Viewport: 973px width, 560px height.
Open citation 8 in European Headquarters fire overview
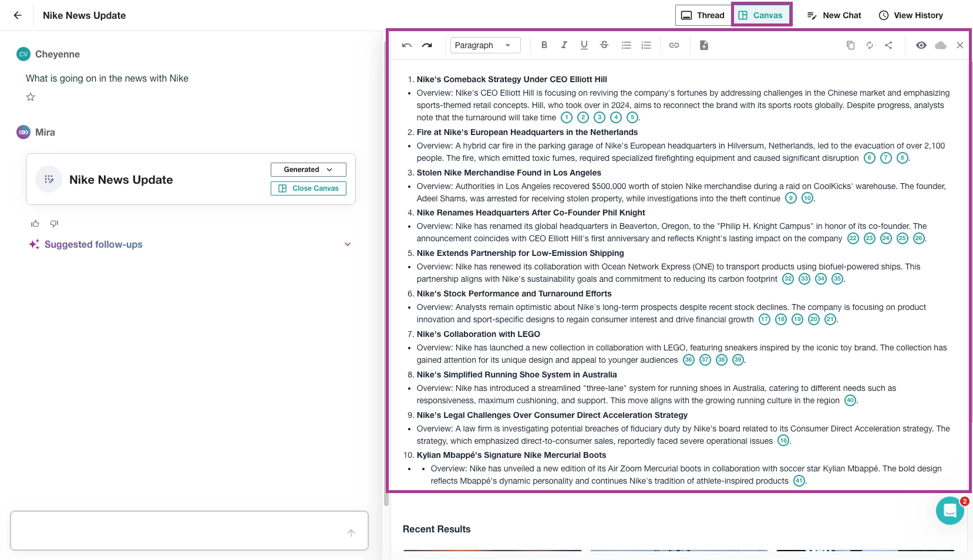[x=903, y=158]
